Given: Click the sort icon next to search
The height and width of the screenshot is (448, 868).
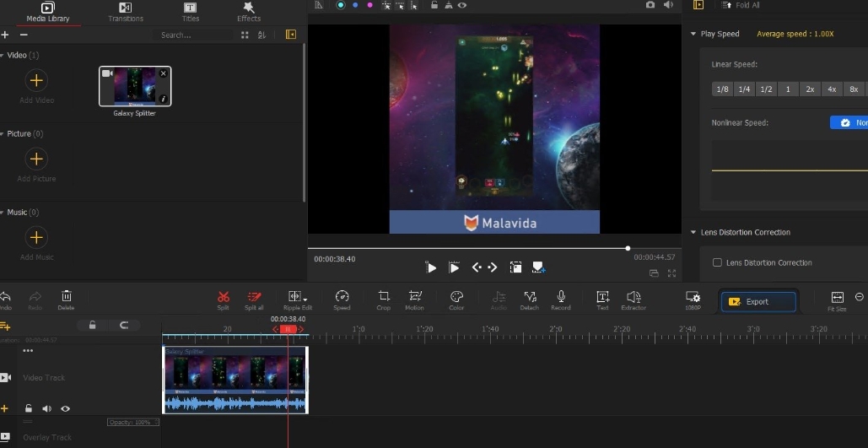Looking at the screenshot, I should click(261, 35).
